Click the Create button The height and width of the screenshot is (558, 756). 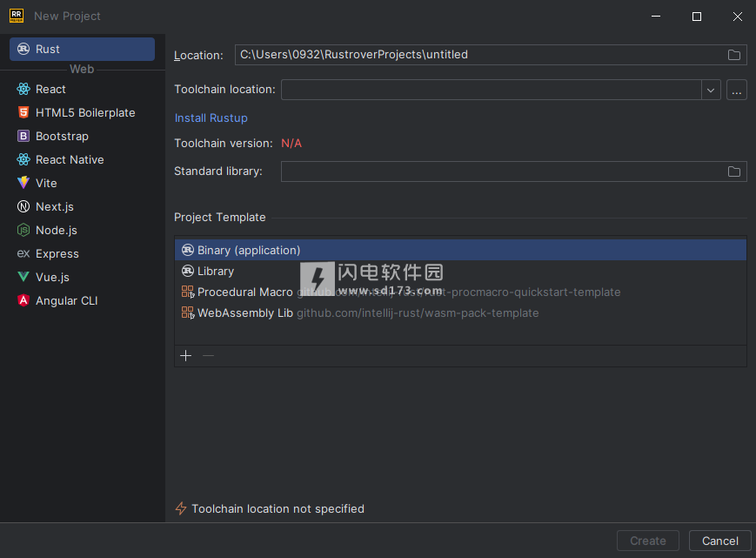tap(648, 541)
